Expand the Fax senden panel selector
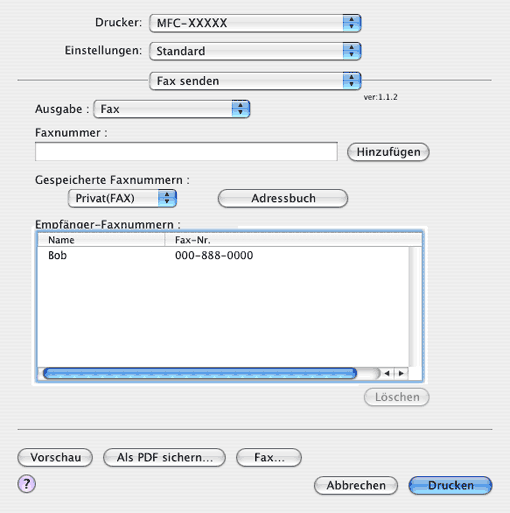The image size is (510, 513). coord(255,81)
